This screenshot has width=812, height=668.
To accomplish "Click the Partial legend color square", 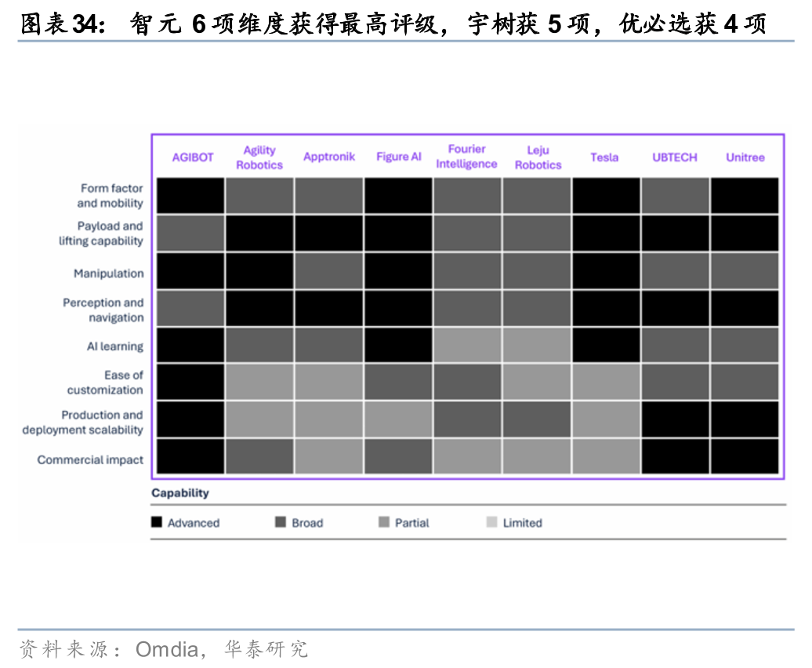I will [x=384, y=522].
